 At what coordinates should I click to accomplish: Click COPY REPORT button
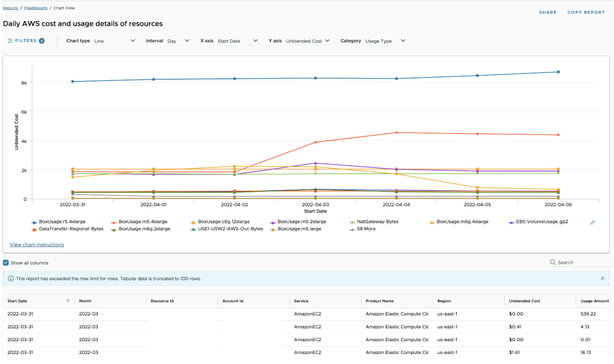point(586,12)
